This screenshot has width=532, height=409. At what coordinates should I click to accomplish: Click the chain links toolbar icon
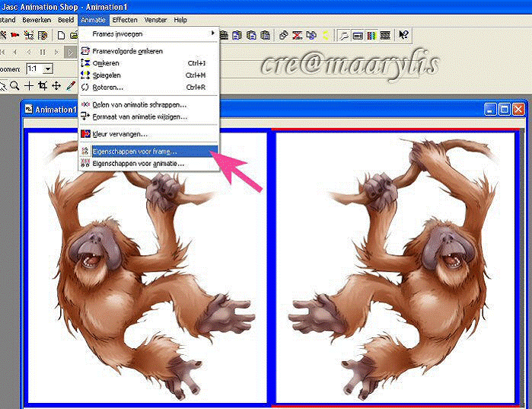click(x=284, y=35)
